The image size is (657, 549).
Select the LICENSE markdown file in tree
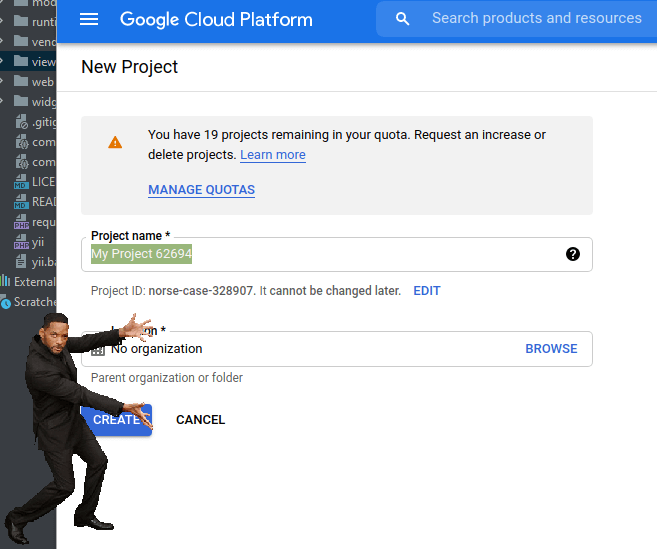pyautogui.click(x=35, y=182)
